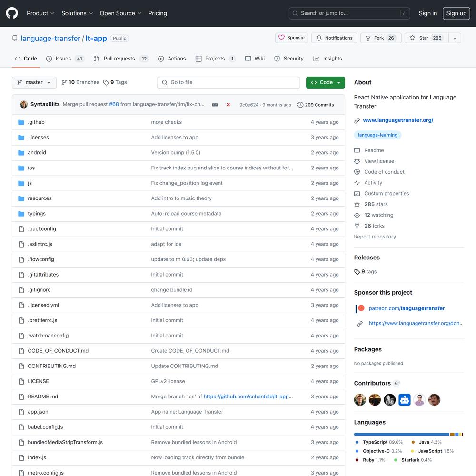
Task: Click the 12 watching eye icon
Action: (357, 215)
